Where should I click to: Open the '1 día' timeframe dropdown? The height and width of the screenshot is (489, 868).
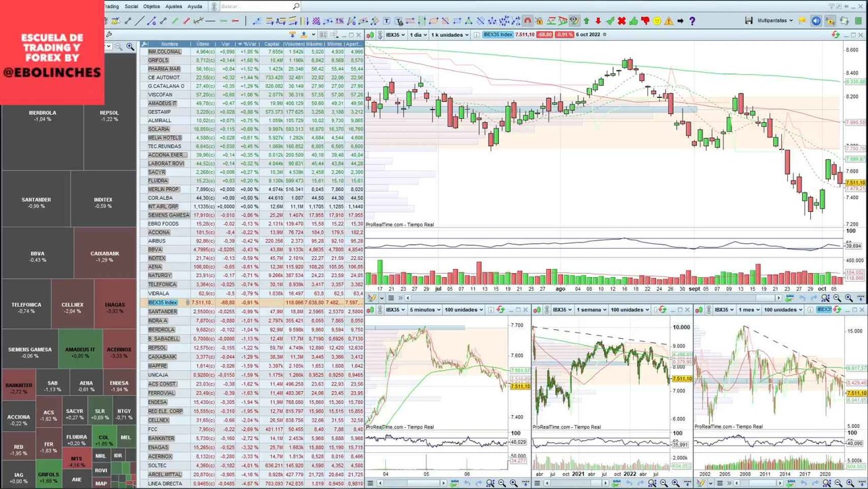[418, 35]
